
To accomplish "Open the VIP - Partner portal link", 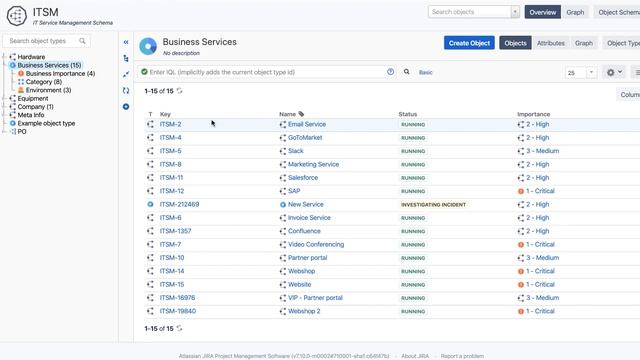I will coord(315,298).
